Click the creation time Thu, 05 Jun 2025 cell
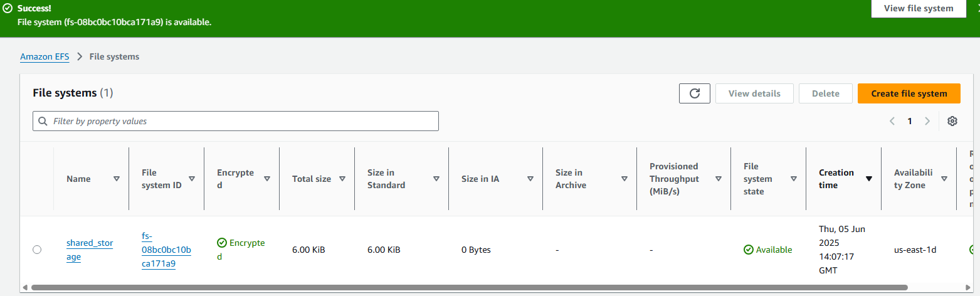 click(x=842, y=250)
